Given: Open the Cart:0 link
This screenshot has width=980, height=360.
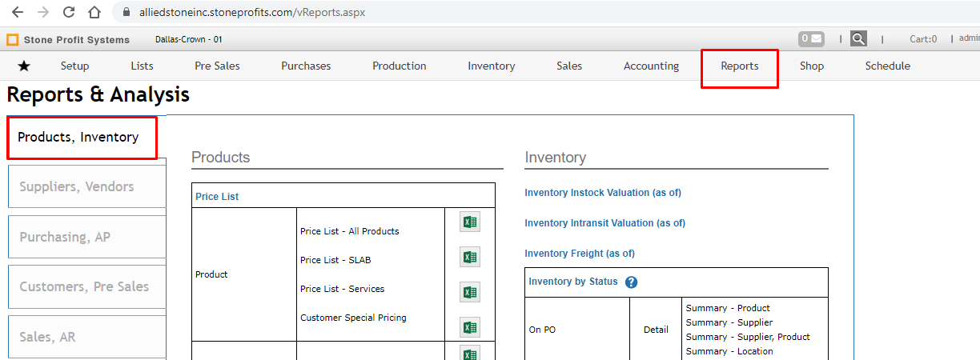Looking at the screenshot, I should (x=923, y=39).
